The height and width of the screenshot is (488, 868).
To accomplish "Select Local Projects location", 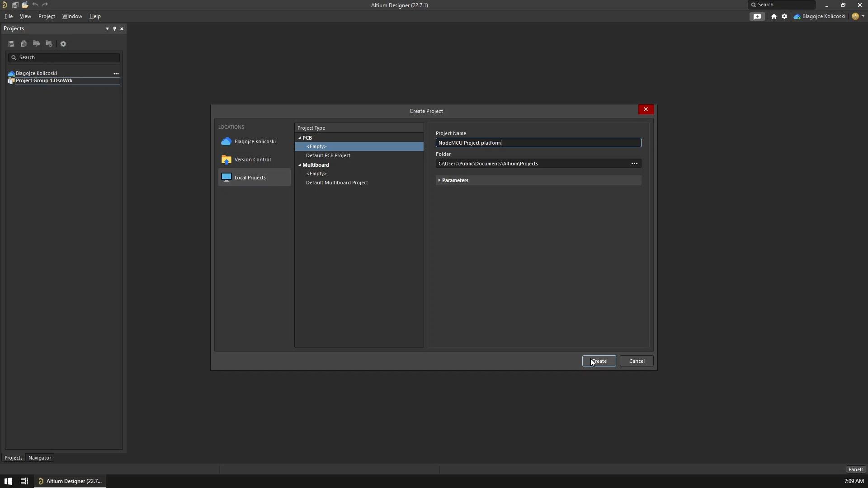I will pos(250,177).
